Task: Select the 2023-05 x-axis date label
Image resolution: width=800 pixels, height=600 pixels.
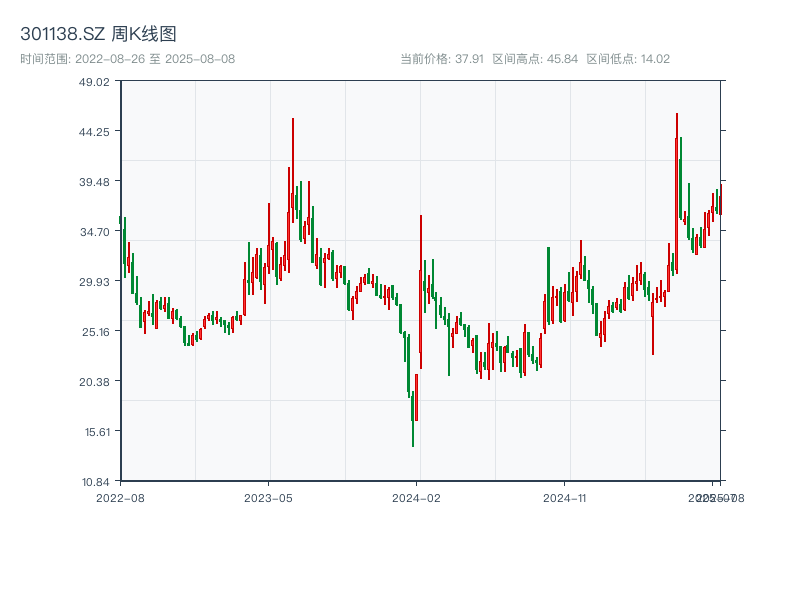Action: [x=268, y=497]
